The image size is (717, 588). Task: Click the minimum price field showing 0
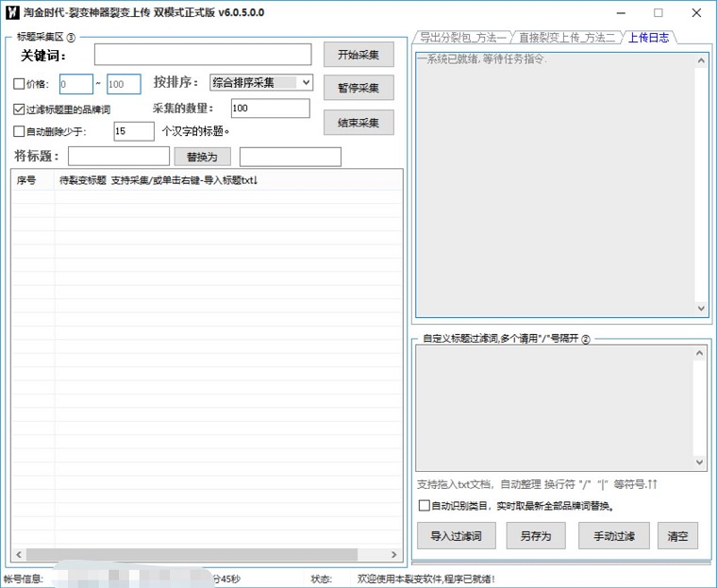click(x=75, y=84)
